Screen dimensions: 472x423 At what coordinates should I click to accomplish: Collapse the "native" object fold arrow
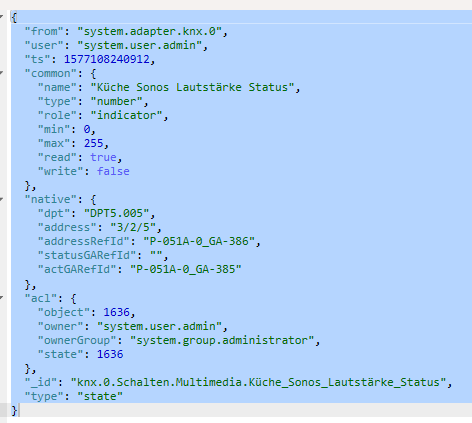click(2, 199)
